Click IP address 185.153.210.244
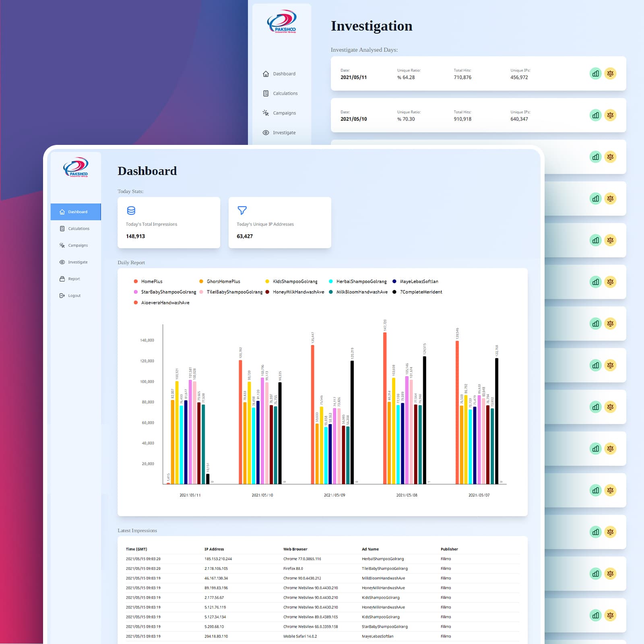Screen dimensions: 644x644 (218, 559)
